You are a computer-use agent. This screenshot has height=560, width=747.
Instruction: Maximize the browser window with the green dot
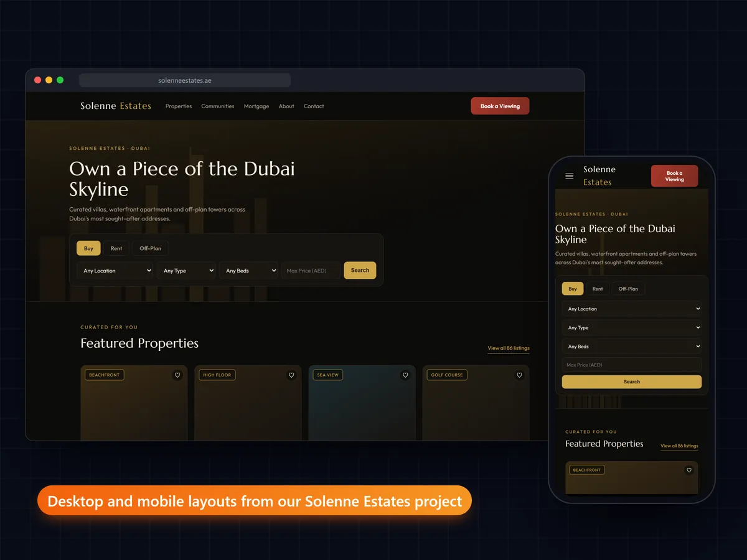pos(60,80)
